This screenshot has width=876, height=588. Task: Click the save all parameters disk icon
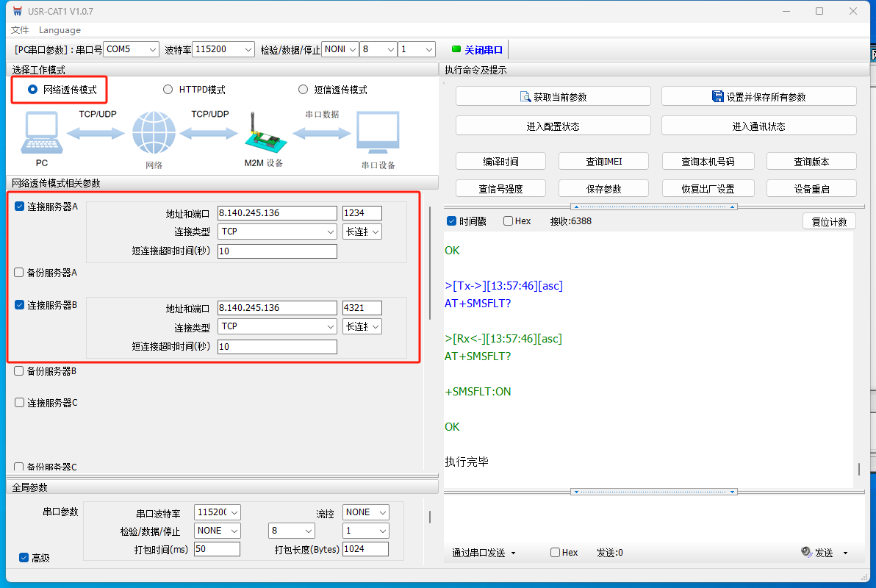coord(718,97)
